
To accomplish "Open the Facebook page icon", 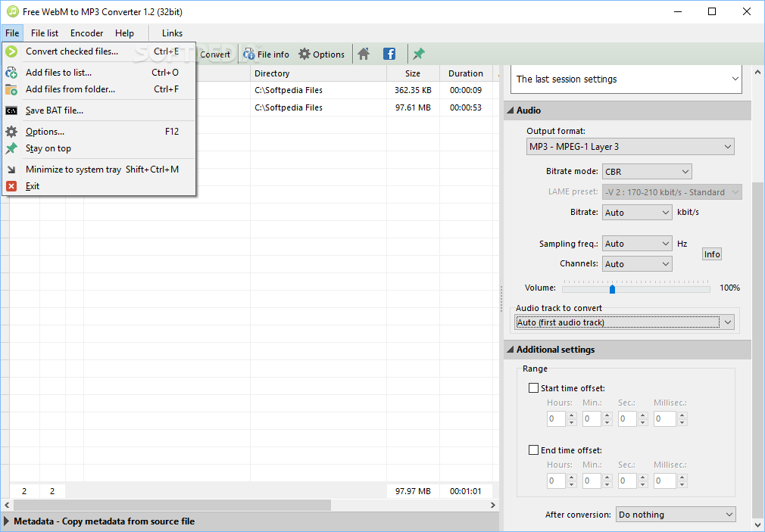I will click(x=389, y=54).
